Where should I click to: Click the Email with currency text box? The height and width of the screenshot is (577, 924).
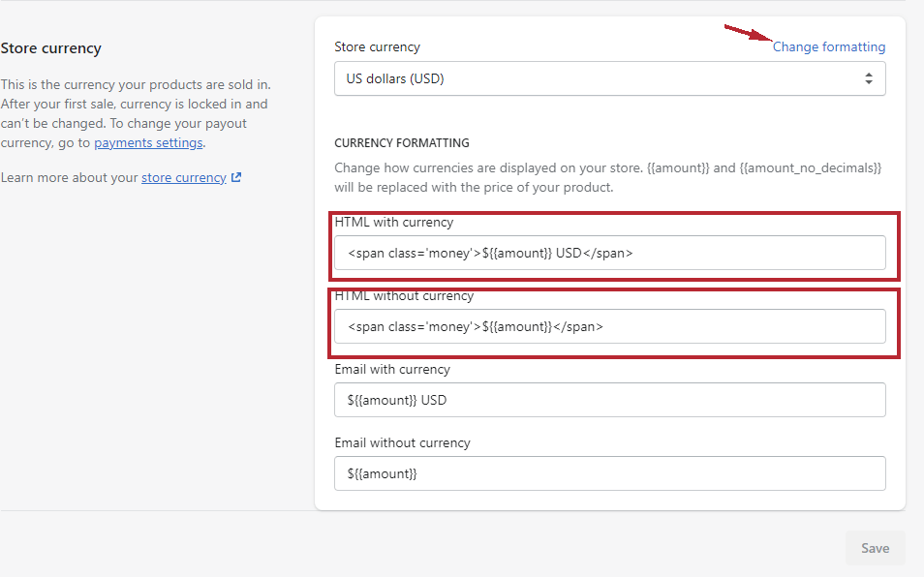pos(609,400)
